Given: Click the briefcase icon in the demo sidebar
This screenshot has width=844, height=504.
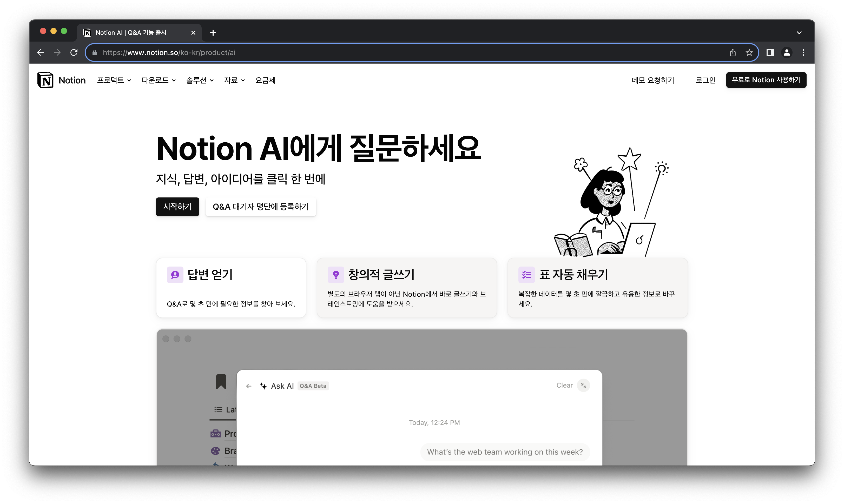Looking at the screenshot, I should pyautogui.click(x=216, y=434).
